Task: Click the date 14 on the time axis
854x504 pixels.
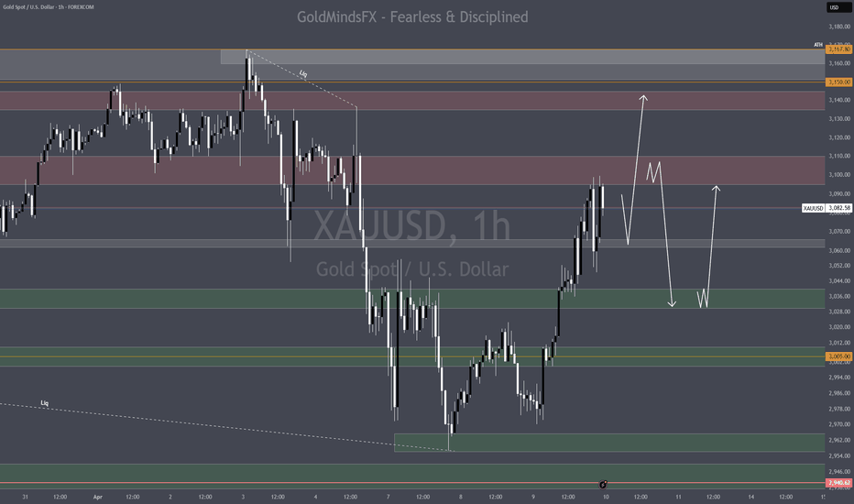Action: (751, 497)
